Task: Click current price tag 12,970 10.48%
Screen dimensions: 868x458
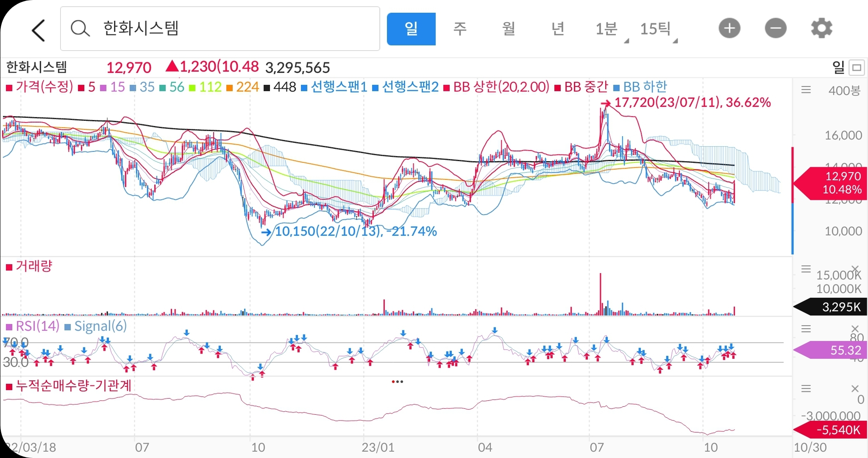Action: tap(830, 183)
